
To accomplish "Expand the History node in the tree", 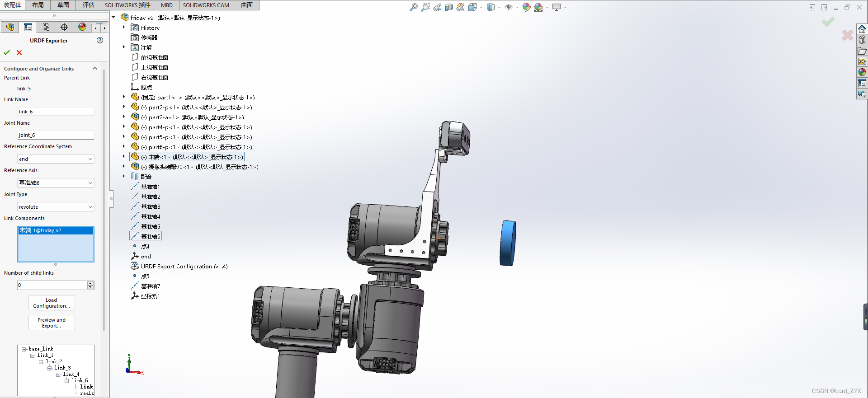I will [124, 27].
